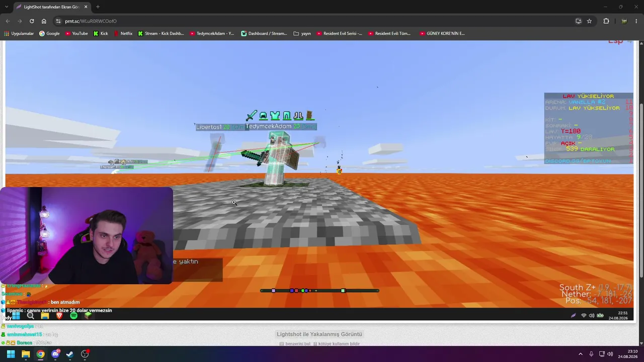
Task: Click the browser Forward arrow
Action: tap(20, 21)
